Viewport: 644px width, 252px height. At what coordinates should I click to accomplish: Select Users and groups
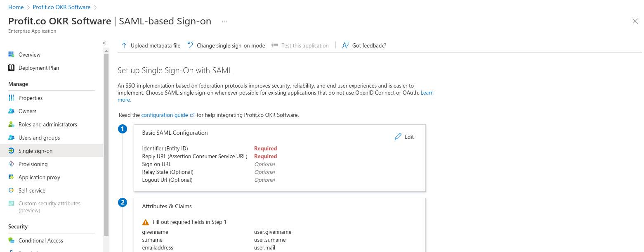click(52, 138)
